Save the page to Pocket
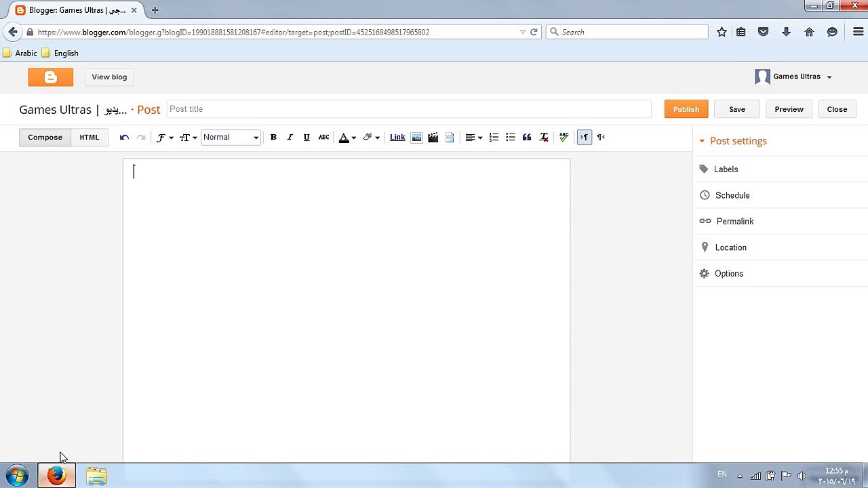868x488 pixels. [764, 32]
